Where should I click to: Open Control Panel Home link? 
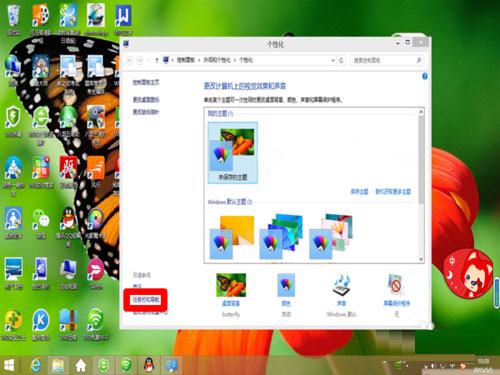[x=146, y=82]
